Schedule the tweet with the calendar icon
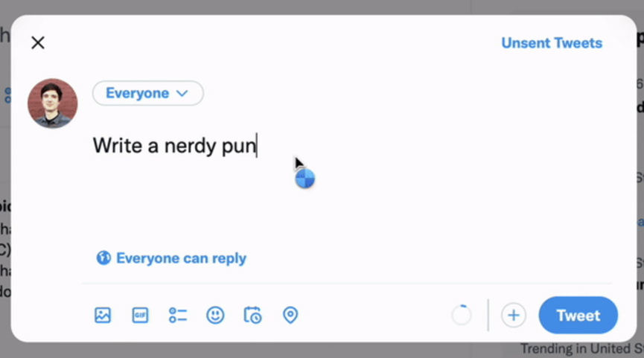 (x=252, y=316)
